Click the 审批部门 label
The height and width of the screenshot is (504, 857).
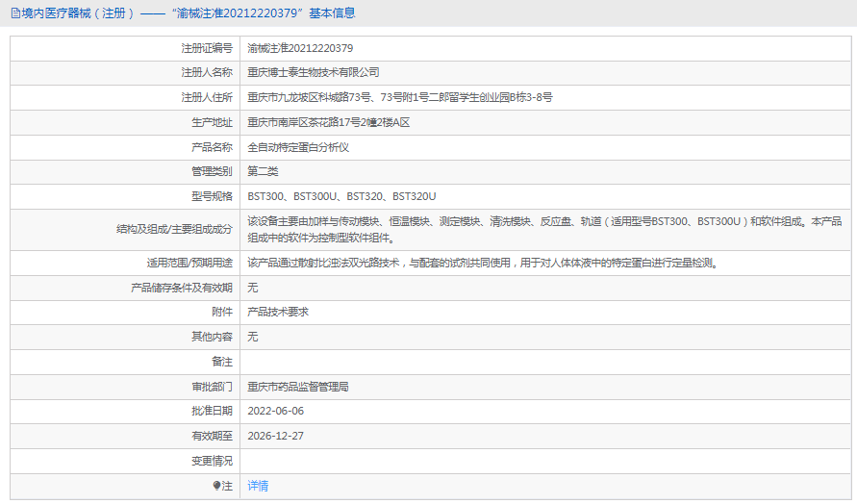pyautogui.click(x=212, y=387)
